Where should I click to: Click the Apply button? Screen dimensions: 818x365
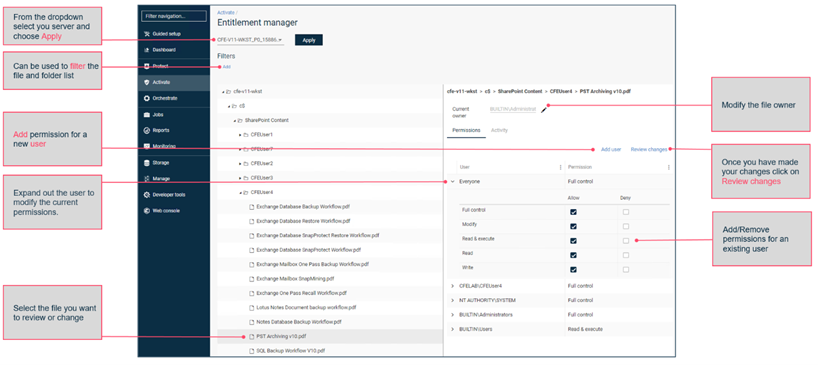(x=309, y=40)
